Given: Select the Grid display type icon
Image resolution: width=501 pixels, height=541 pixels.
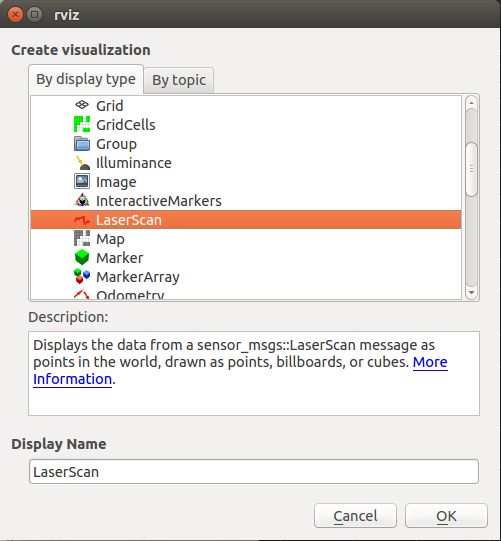Looking at the screenshot, I should (82, 105).
